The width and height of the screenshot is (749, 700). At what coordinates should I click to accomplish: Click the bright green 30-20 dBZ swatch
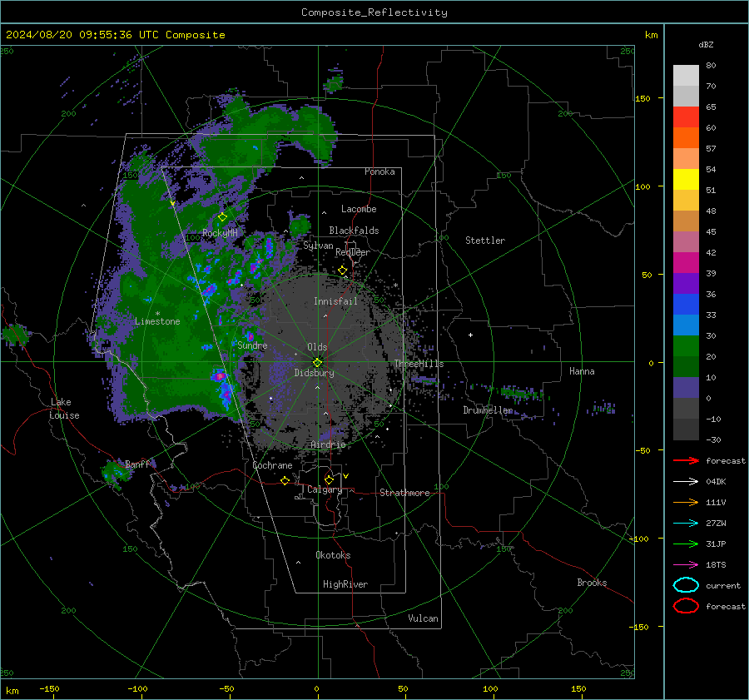coord(686,346)
